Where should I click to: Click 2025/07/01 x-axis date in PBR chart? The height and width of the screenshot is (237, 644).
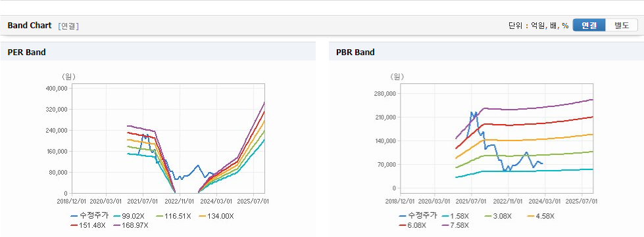tap(582, 202)
